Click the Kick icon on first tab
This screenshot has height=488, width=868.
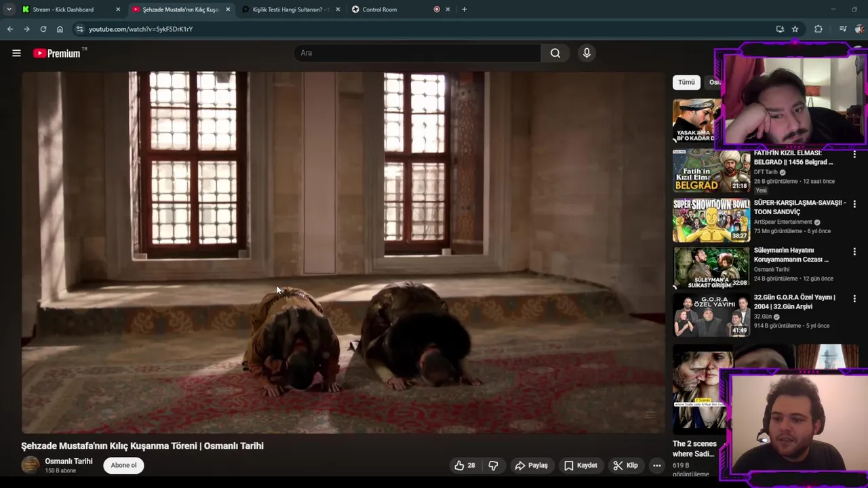[x=26, y=9]
